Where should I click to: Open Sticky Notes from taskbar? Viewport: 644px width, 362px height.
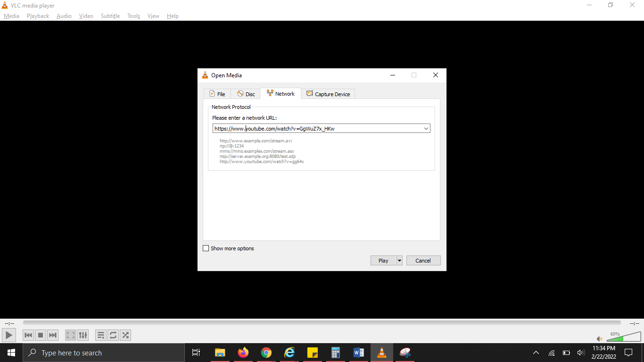point(312,353)
